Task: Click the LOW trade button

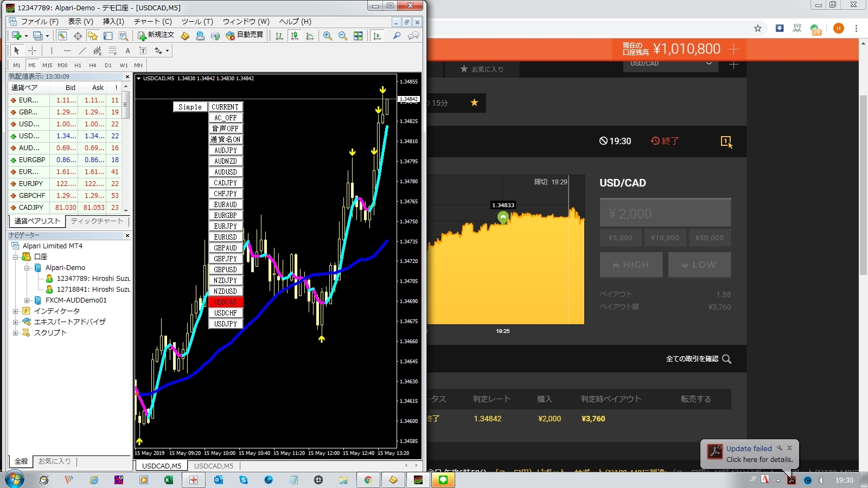Action: [x=699, y=265]
